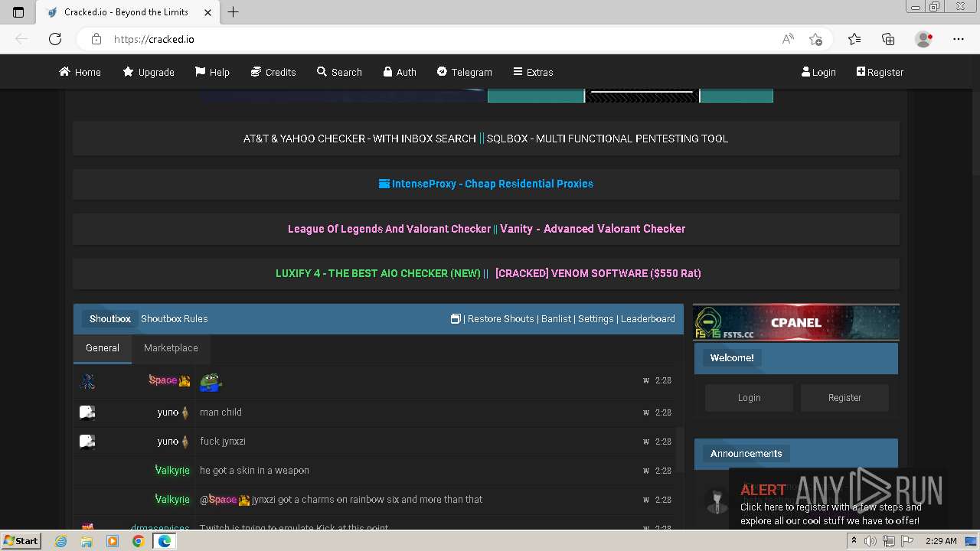
Task: Switch to the General chat tab
Action: [x=103, y=347]
